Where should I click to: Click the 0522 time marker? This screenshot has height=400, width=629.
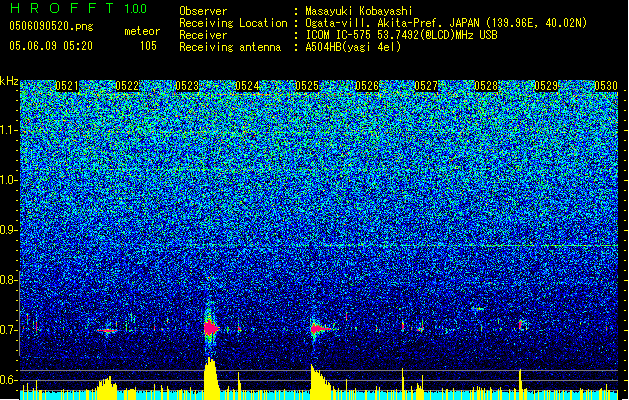point(127,86)
